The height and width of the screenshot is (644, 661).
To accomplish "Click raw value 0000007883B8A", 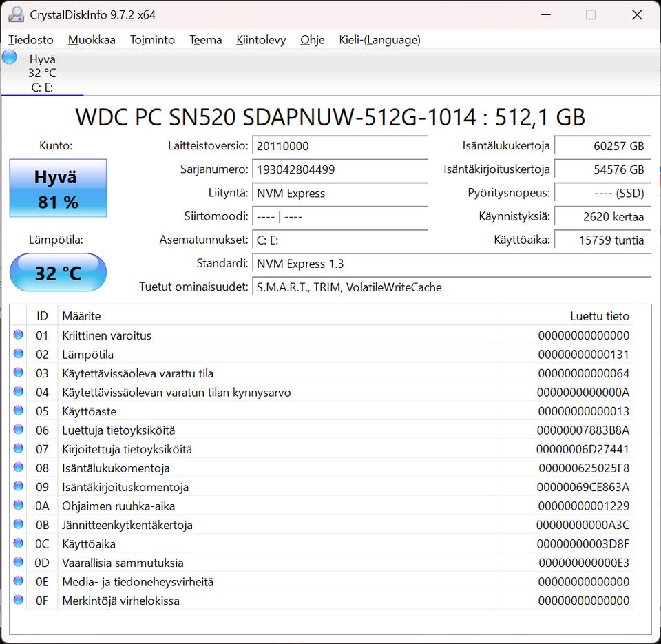I will [583, 430].
